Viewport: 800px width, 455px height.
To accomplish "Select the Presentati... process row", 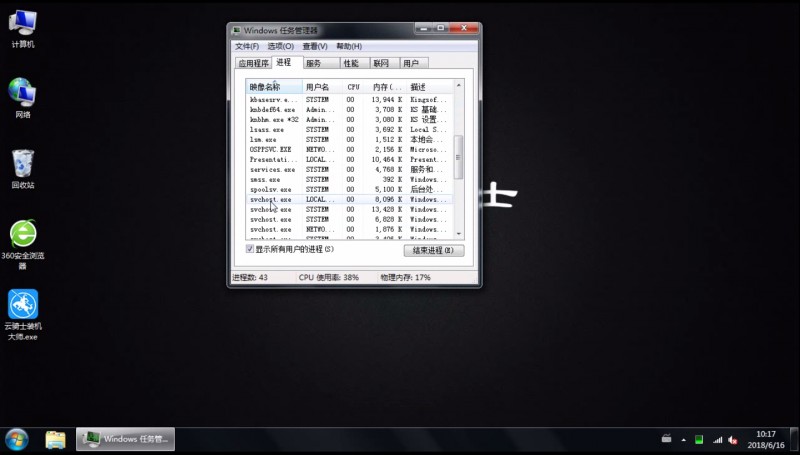I will [349, 160].
